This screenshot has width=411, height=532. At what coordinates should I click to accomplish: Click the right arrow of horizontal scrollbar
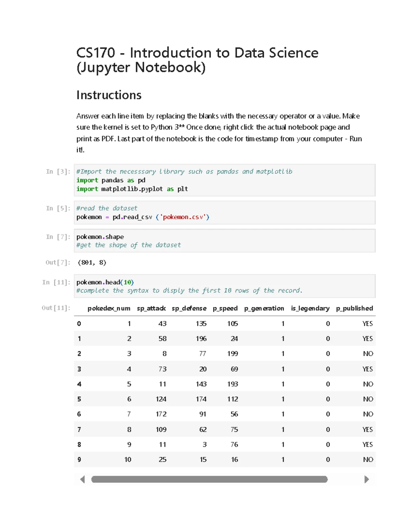point(366,479)
